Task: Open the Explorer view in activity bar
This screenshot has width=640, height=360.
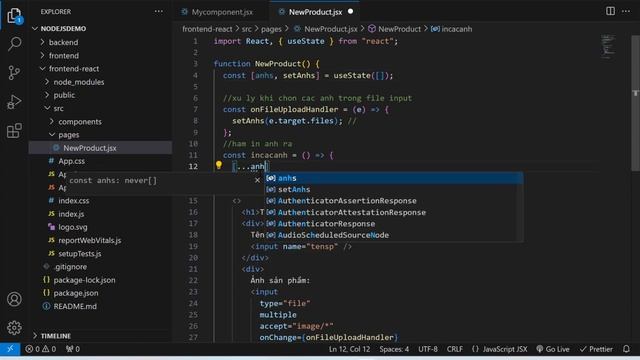Action: point(14,16)
